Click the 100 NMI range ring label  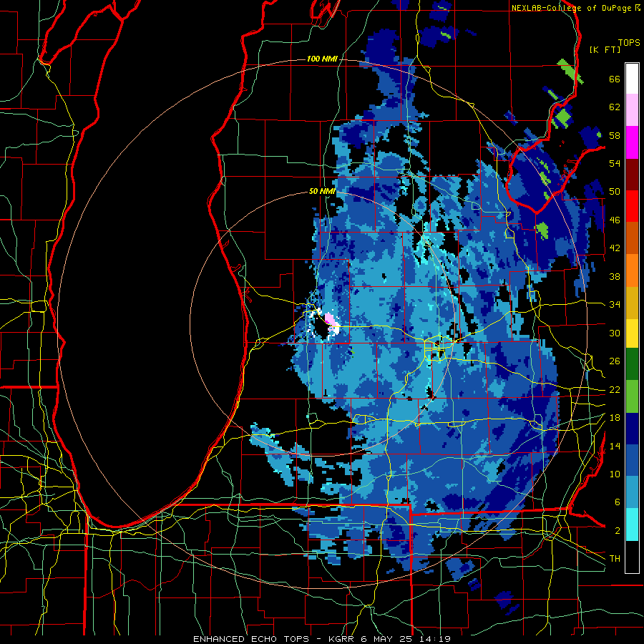pyautogui.click(x=321, y=59)
